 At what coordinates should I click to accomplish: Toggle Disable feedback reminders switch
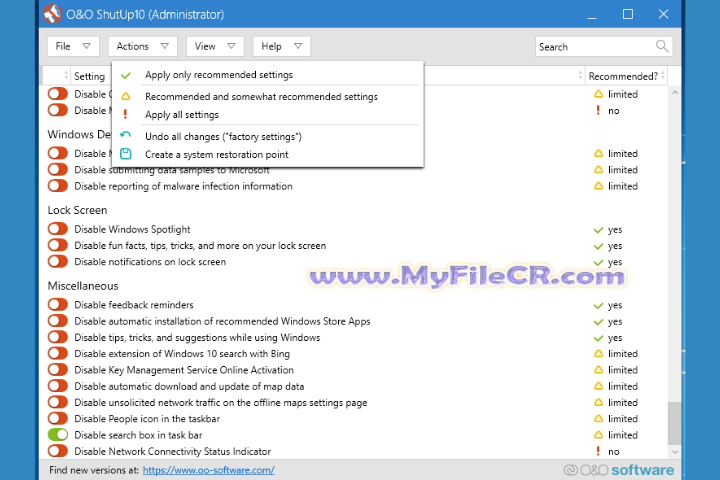tap(58, 305)
